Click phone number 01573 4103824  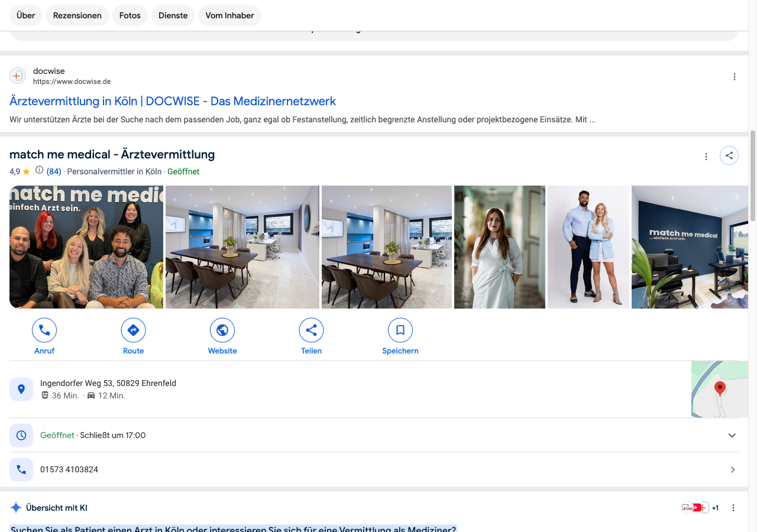coord(69,469)
